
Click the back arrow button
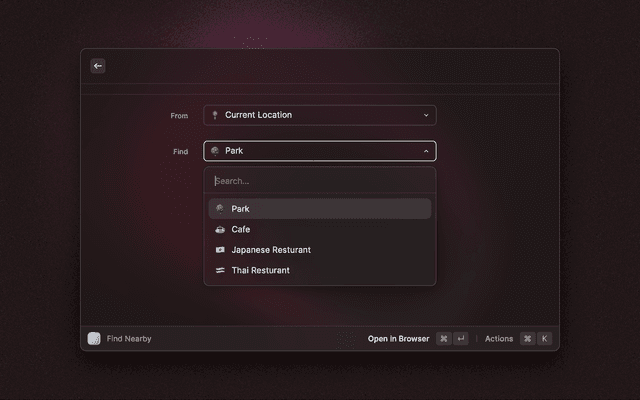pyautogui.click(x=98, y=66)
